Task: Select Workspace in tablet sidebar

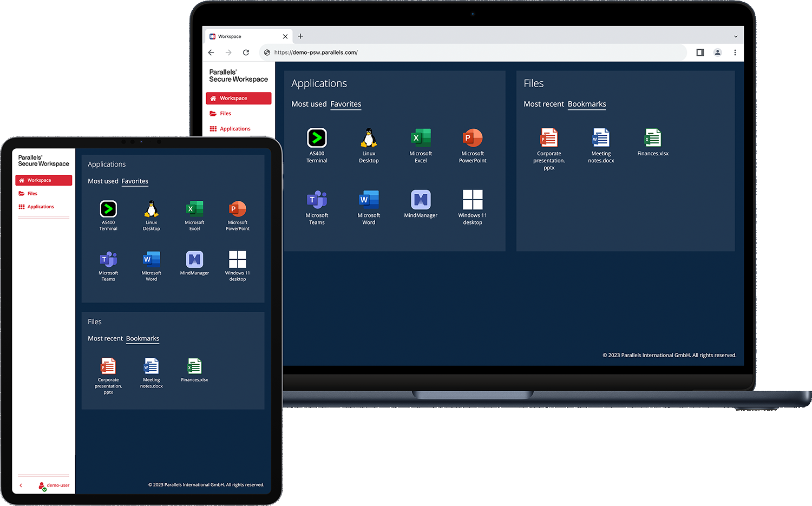Action: (x=44, y=180)
